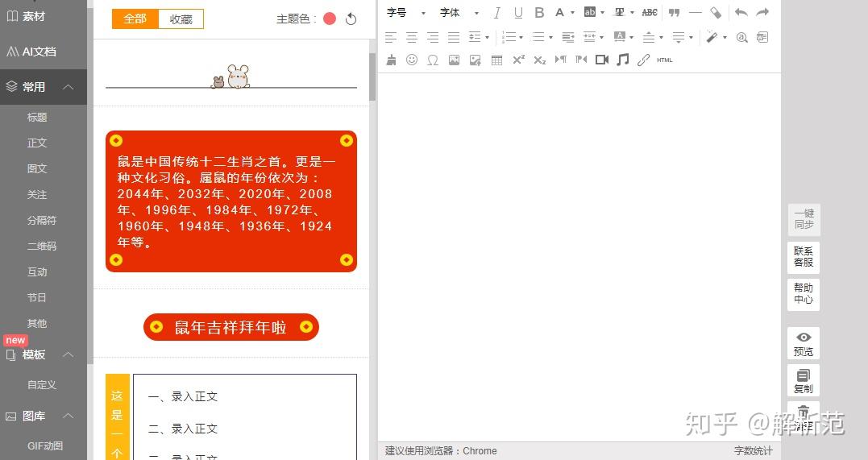
Task: Redo the last edit
Action: (762, 13)
